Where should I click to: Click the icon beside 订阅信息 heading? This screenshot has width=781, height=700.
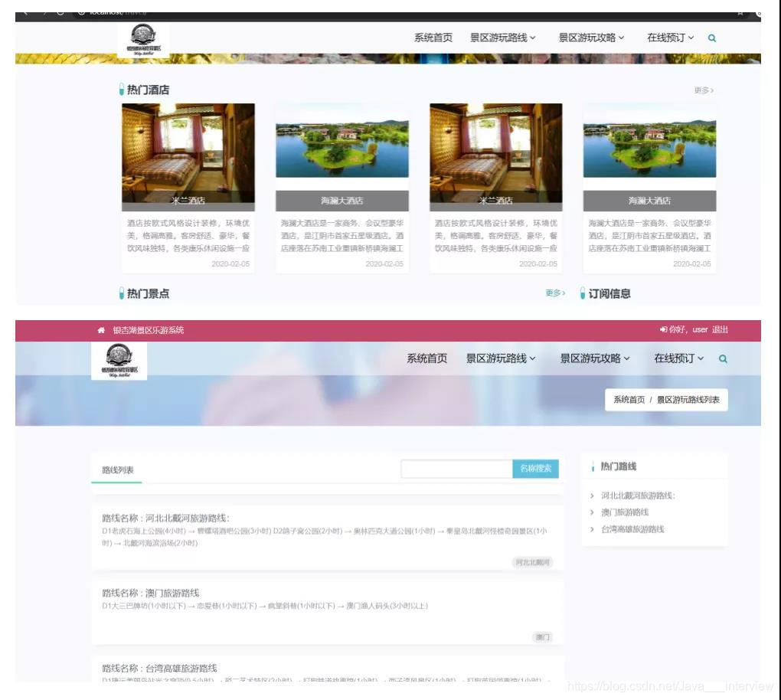click(583, 293)
